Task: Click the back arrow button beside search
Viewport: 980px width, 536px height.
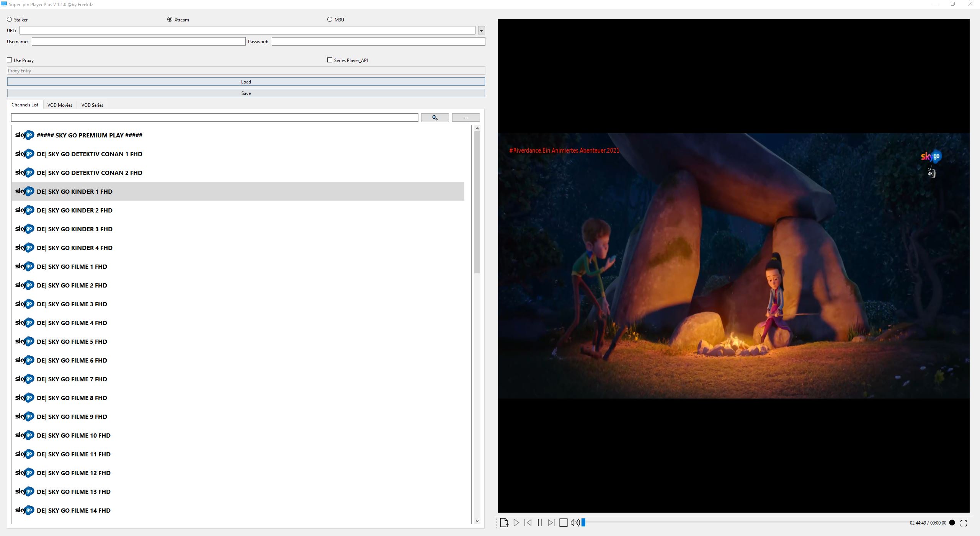Action: (466, 118)
